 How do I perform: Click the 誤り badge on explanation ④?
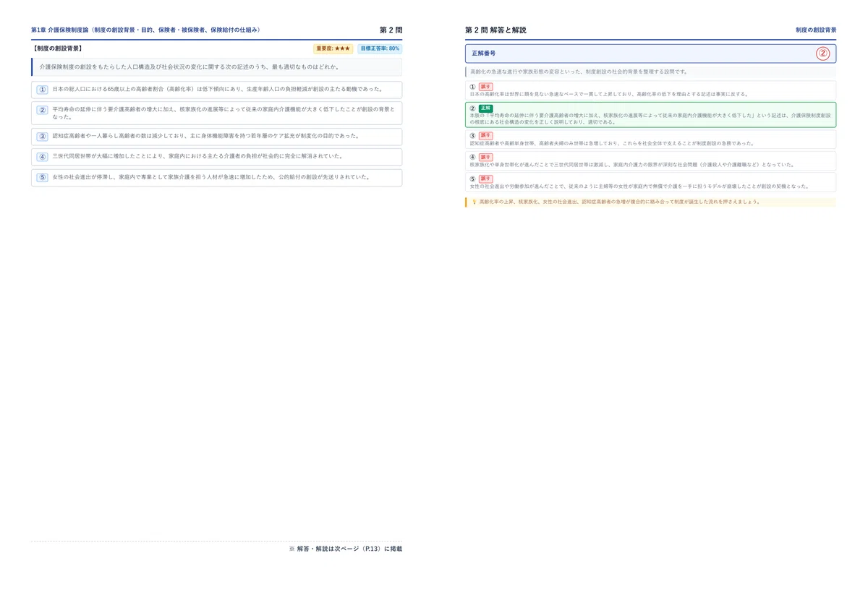[485, 157]
